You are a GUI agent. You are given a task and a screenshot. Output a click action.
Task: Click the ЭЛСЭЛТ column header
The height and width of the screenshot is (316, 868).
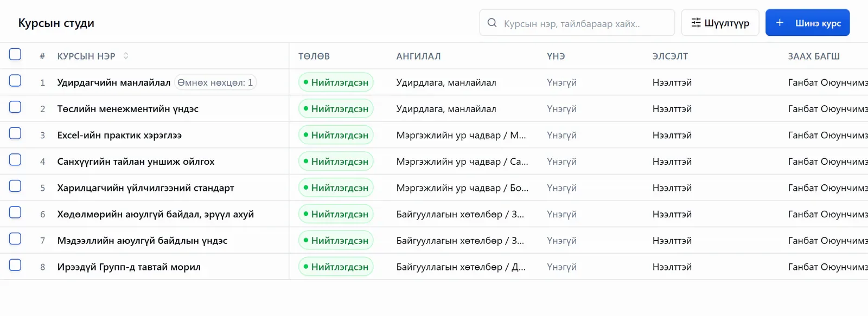point(670,56)
